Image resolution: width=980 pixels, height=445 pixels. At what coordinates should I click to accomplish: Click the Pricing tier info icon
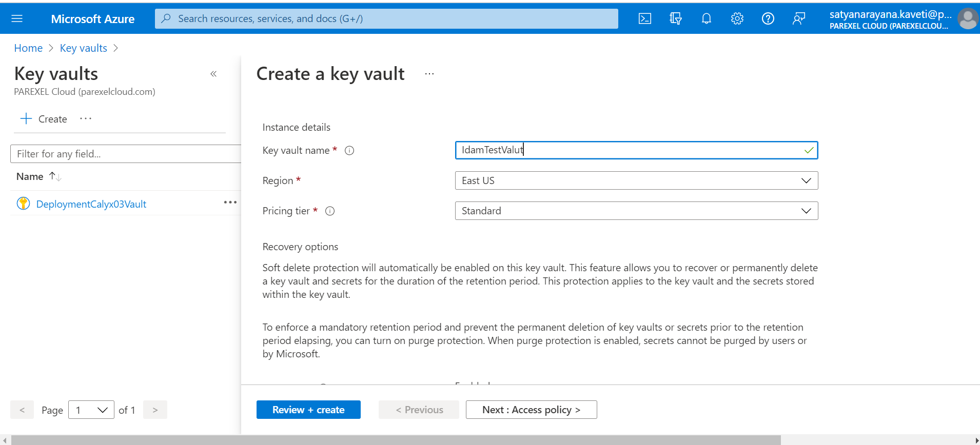pos(330,211)
